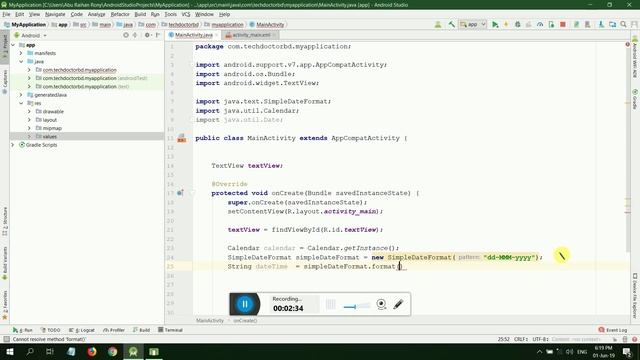Adjust the recorder volume slider
This screenshot has height=360, width=640.
pyautogui.click(x=356, y=305)
